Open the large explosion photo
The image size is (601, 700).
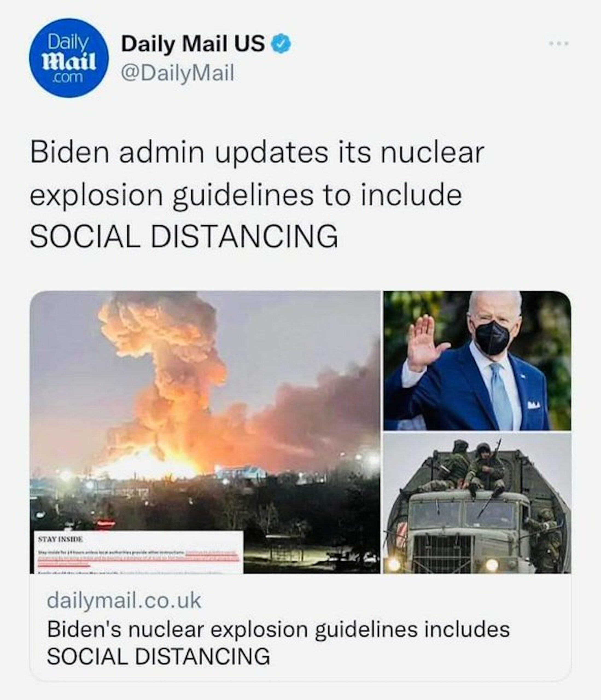[205, 432]
